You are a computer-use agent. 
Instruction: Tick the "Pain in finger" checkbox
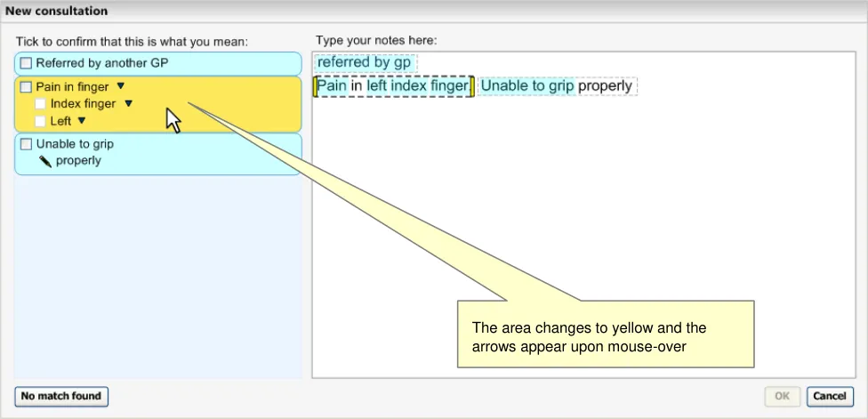pyautogui.click(x=26, y=87)
